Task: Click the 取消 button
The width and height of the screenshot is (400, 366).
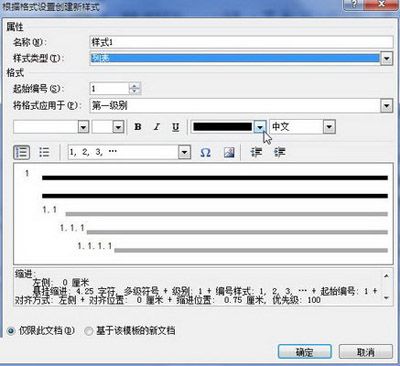Action: pos(366,352)
